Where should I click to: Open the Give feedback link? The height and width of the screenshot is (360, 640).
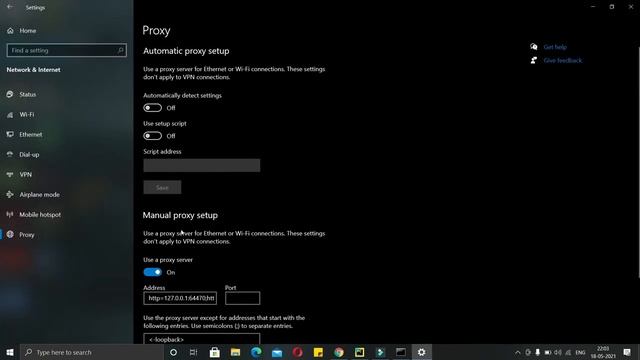[562, 60]
